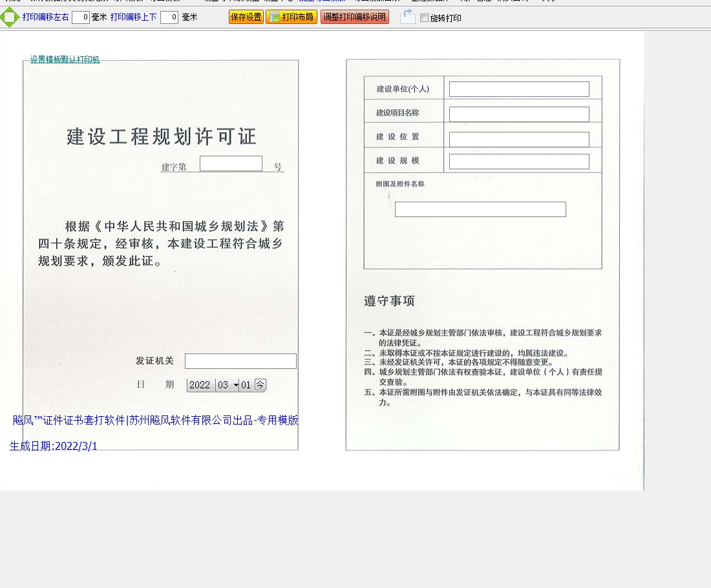Viewport: 711px width, 588px height.
Task: Click the rotate page icon beside 旋转打印
Action: tap(407, 17)
